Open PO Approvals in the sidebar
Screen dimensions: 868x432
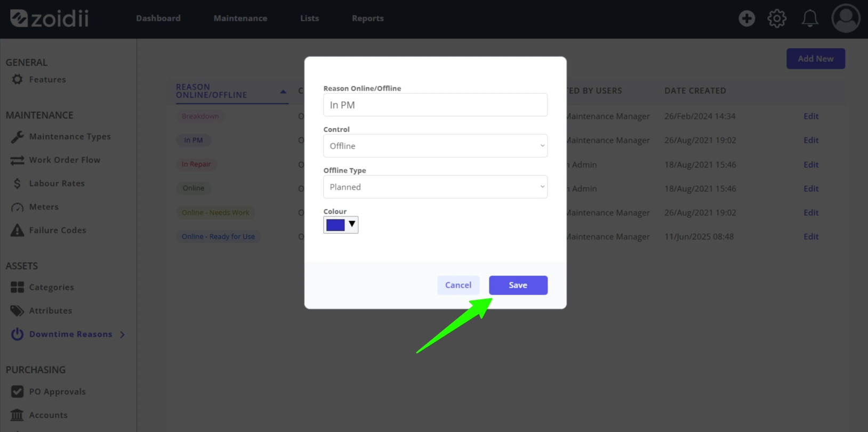tap(57, 392)
